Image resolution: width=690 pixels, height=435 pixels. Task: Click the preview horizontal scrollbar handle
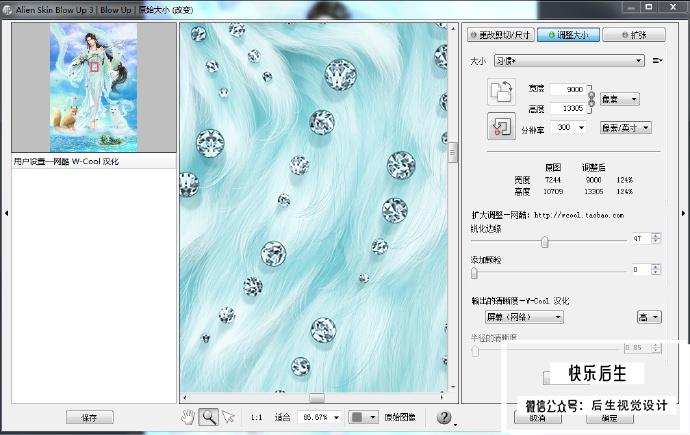point(316,397)
